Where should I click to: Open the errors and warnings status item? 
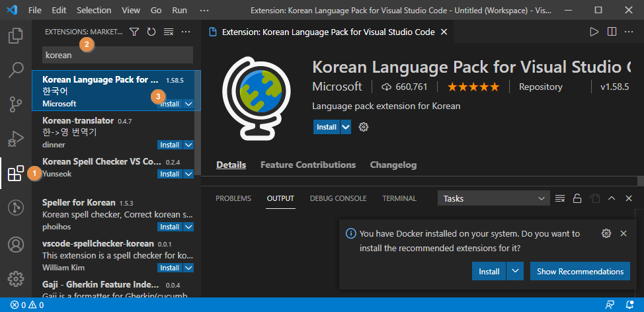27,305
